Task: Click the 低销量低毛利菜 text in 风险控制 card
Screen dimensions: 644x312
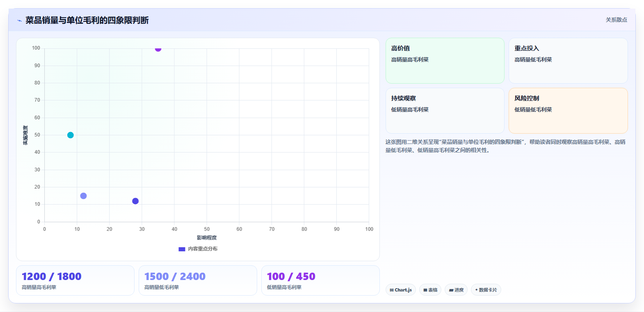Action: [x=533, y=109]
